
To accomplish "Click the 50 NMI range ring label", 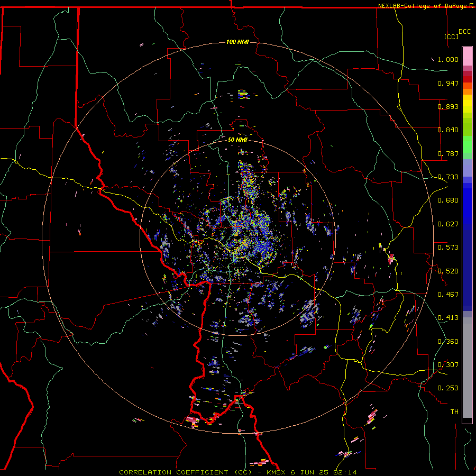I will 237,140.
